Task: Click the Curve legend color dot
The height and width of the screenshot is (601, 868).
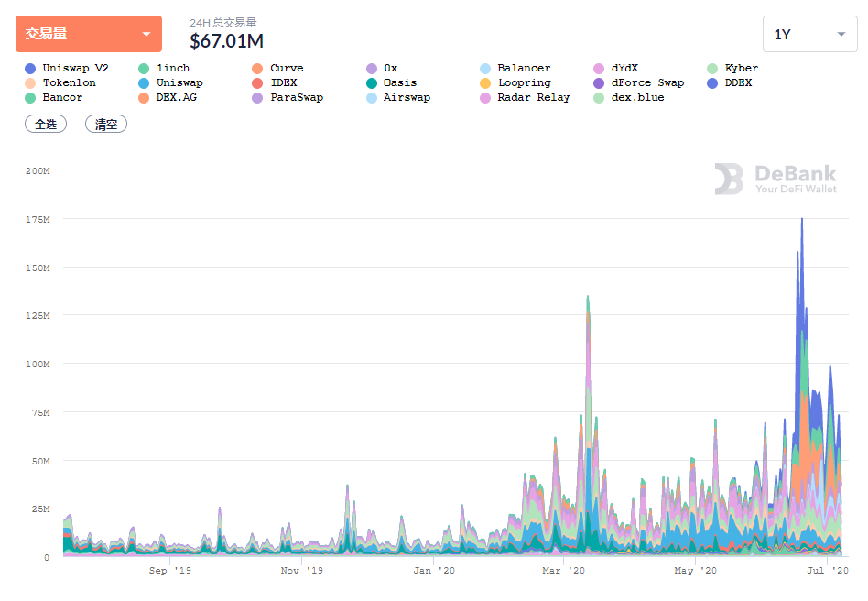Action: [257, 68]
